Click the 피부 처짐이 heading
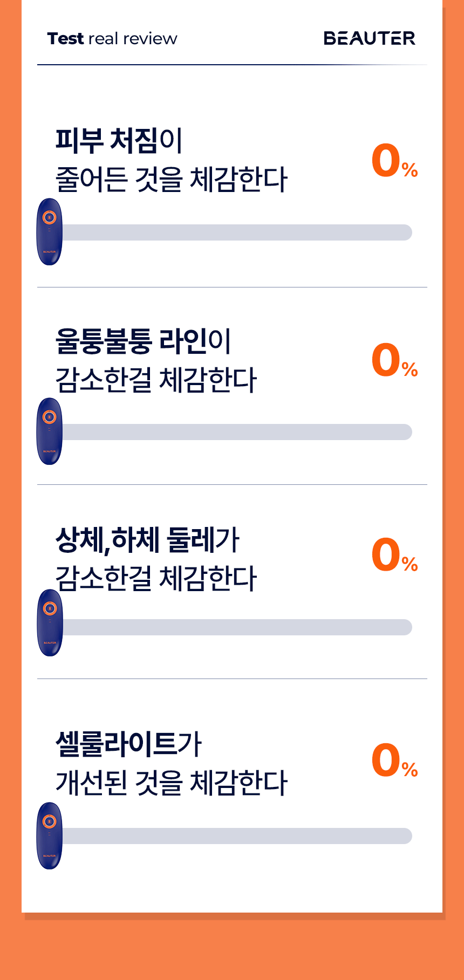Image resolution: width=464 pixels, height=980 pixels. point(119,141)
